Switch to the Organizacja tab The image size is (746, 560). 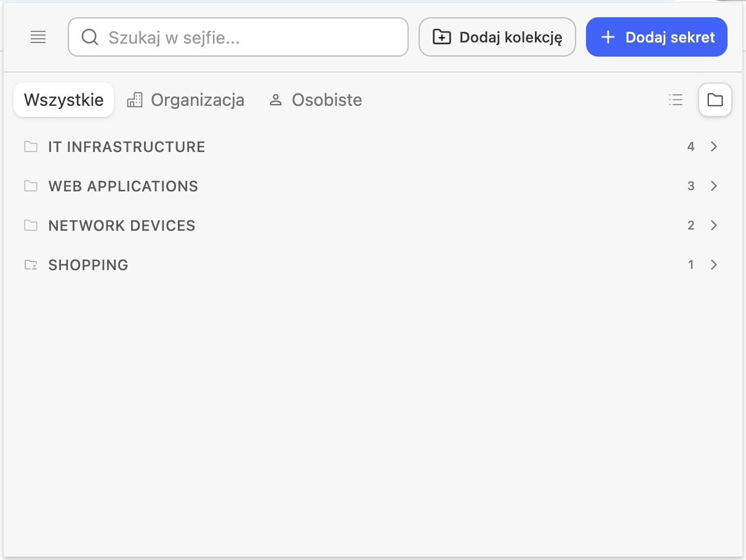click(185, 100)
